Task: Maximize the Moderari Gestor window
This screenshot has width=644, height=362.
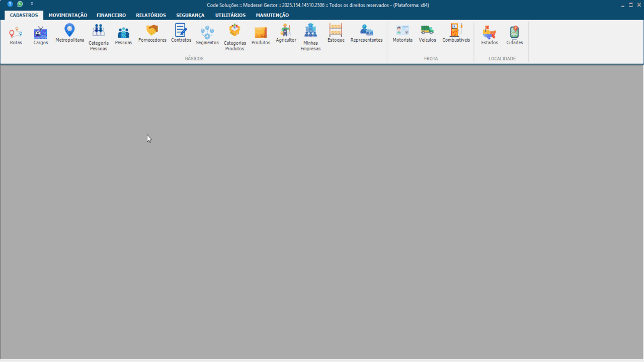Action: coord(631,5)
